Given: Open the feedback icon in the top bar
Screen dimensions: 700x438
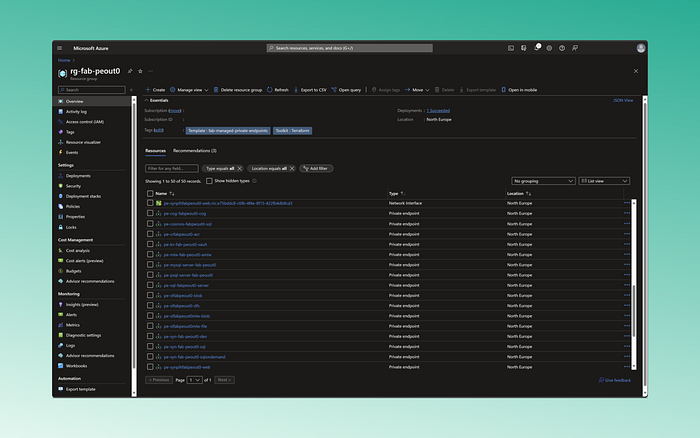Looking at the screenshot, I should 575,48.
